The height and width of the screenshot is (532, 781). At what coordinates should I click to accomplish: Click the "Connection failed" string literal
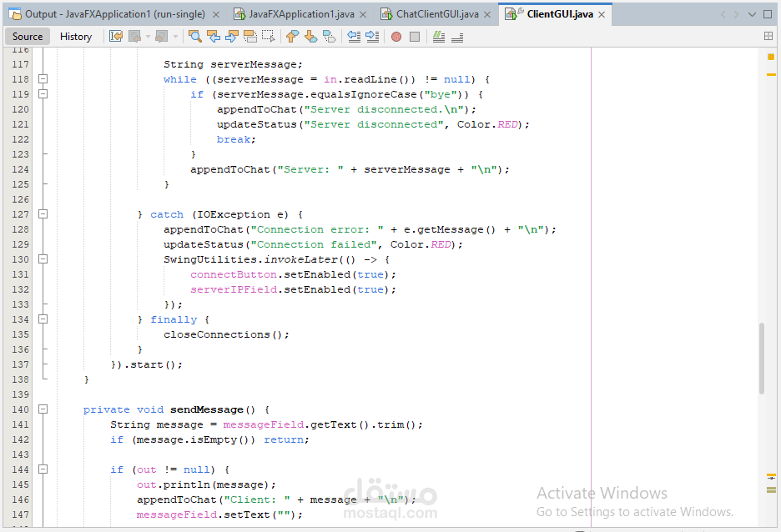coord(313,244)
